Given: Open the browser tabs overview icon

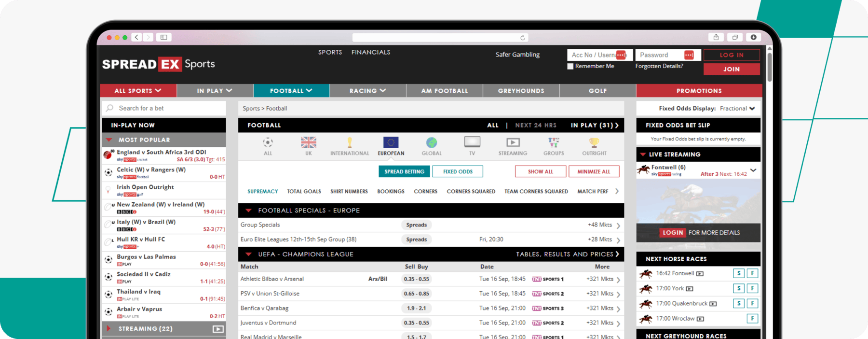Looking at the screenshot, I should pyautogui.click(x=735, y=37).
